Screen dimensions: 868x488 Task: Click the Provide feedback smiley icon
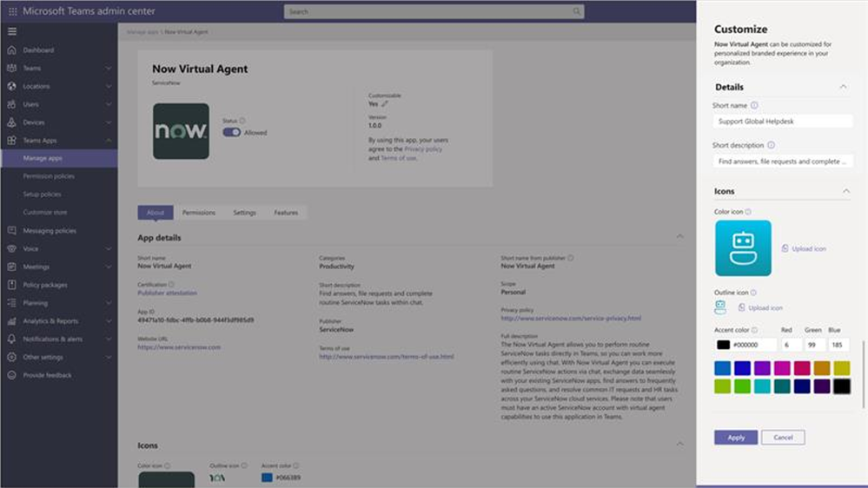click(x=11, y=375)
